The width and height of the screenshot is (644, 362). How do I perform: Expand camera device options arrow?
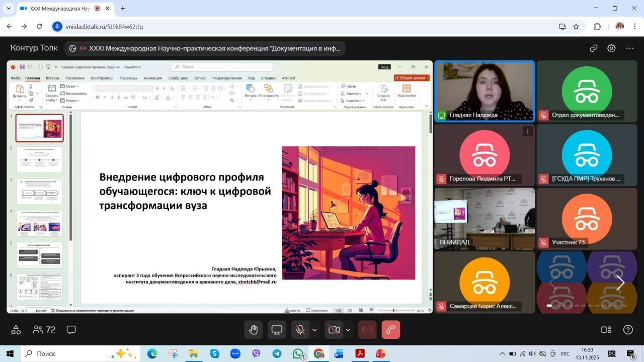pos(348,330)
